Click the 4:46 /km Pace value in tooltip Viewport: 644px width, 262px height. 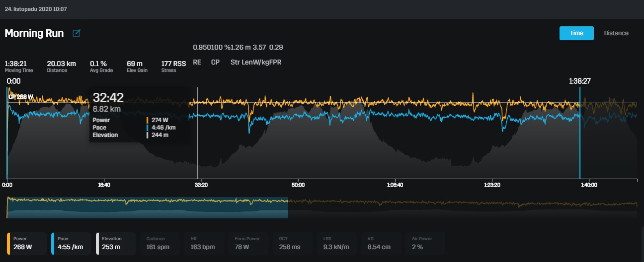click(163, 128)
